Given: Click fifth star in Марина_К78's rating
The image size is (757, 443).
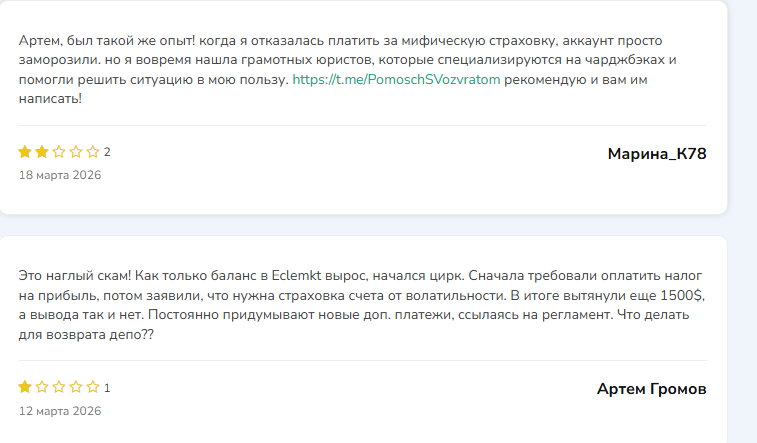Looking at the screenshot, I should 93,152.
